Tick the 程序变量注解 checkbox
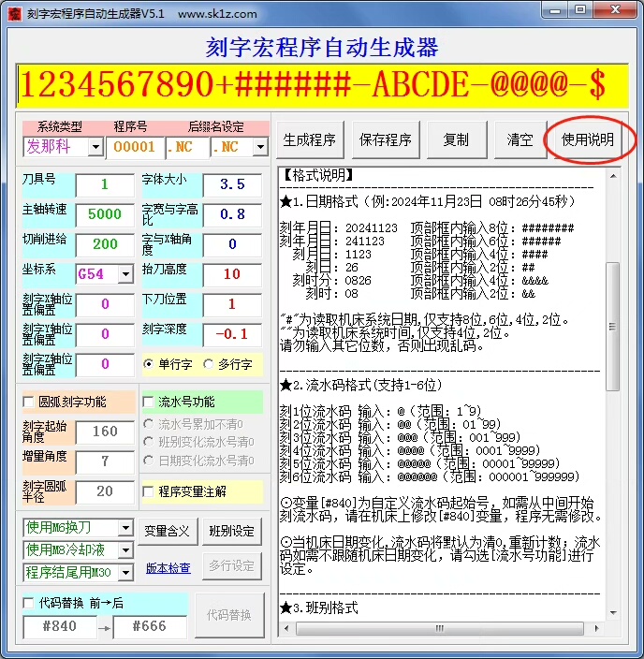Viewport: 644px width, 659px height. [x=148, y=491]
